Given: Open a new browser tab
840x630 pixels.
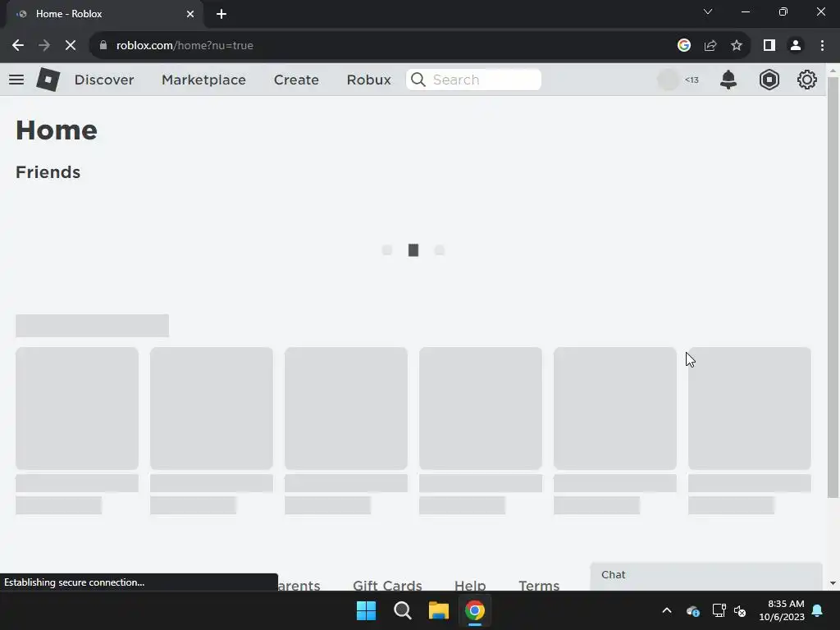Looking at the screenshot, I should tap(221, 14).
